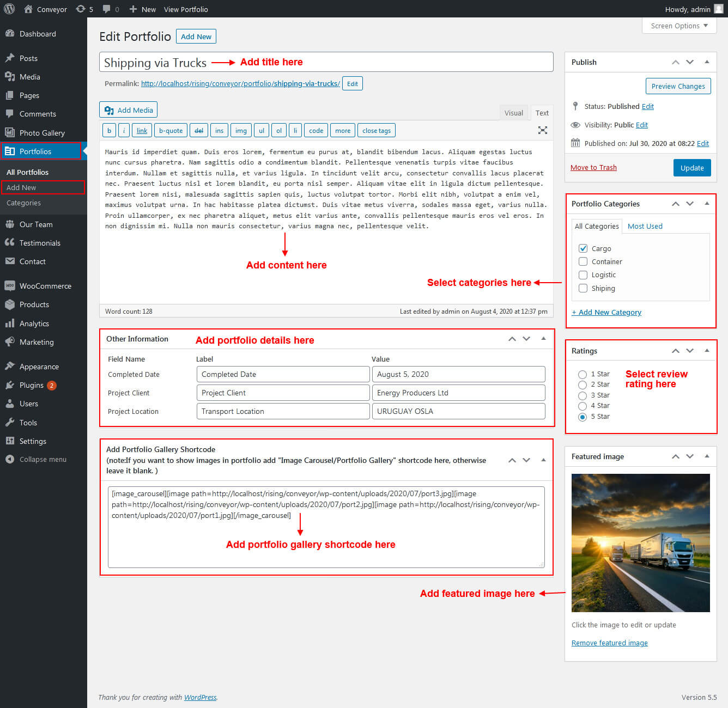The height and width of the screenshot is (708, 728).
Task: Collapse the Featured image panel
Action: pyautogui.click(x=707, y=456)
